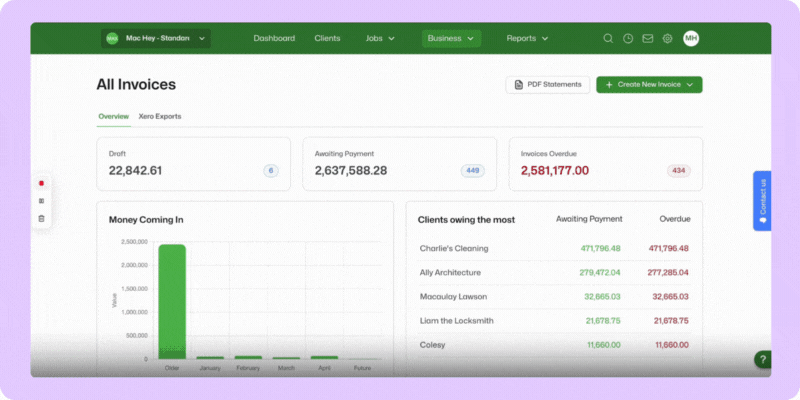Click the February bar in the chart
The height and width of the screenshot is (400, 800).
(x=248, y=357)
